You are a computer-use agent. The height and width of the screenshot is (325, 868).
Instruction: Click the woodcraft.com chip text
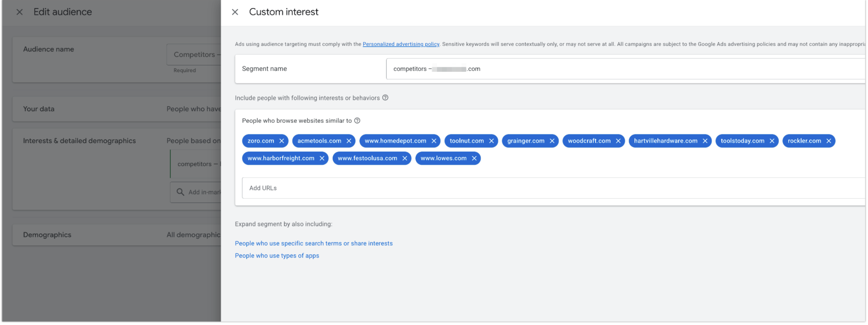(x=589, y=141)
